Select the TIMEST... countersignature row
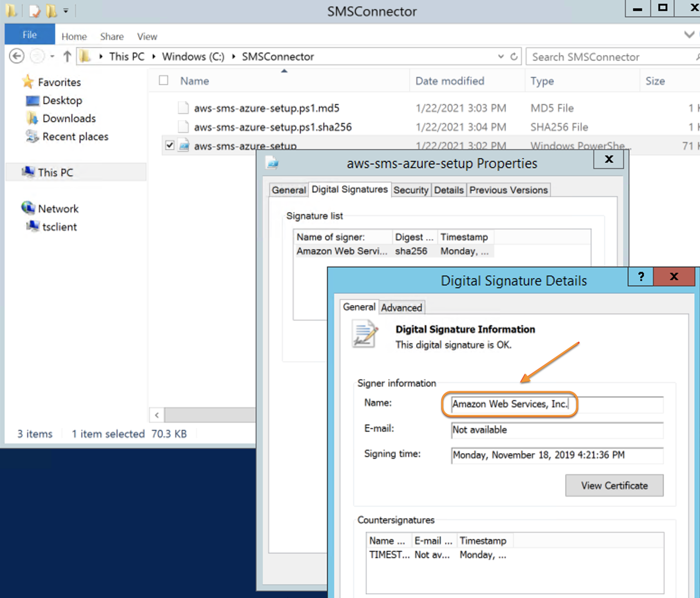The image size is (700, 598). (x=438, y=555)
